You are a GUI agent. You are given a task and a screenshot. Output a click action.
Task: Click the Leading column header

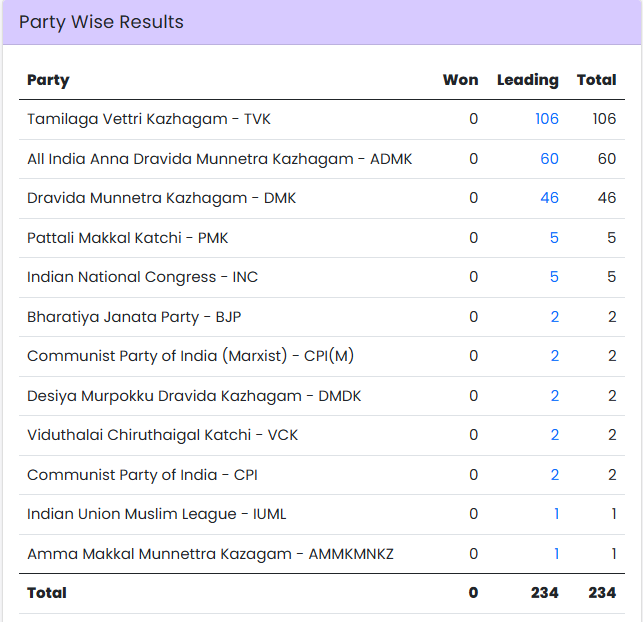tap(528, 80)
